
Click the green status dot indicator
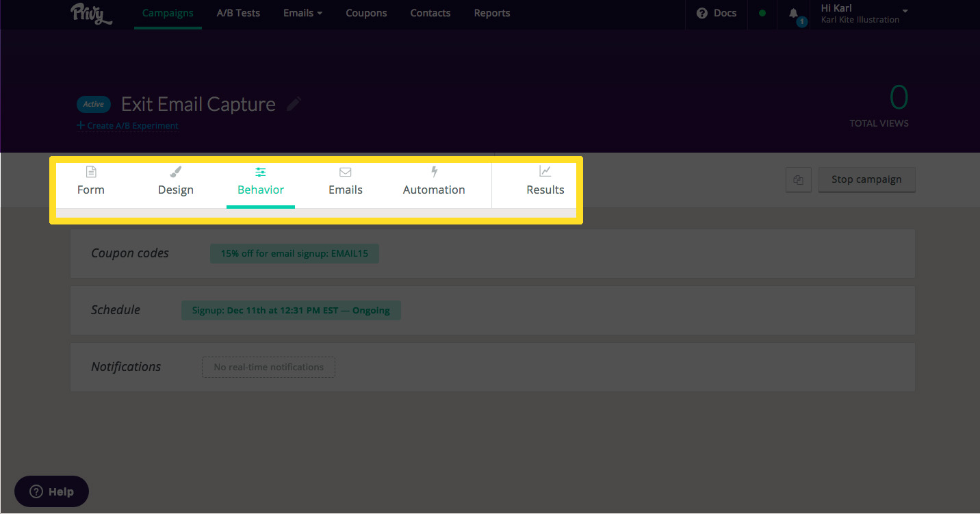point(762,13)
